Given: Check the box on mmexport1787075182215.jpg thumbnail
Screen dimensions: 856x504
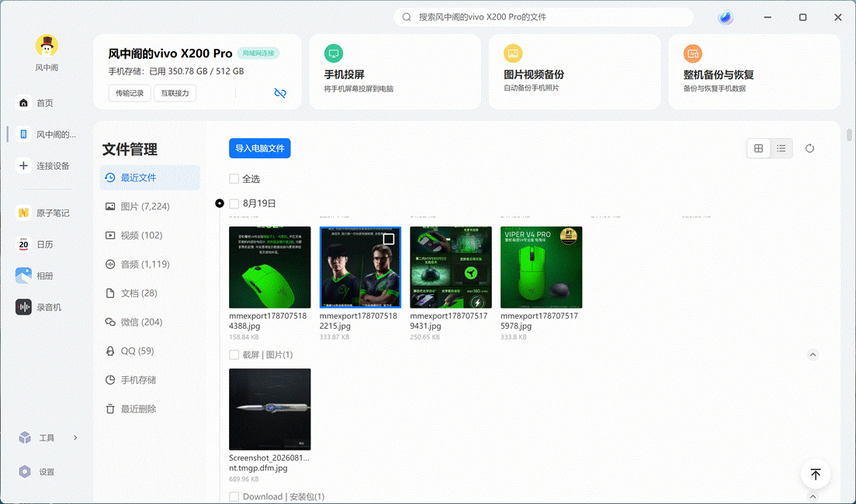Looking at the screenshot, I should [x=389, y=239].
